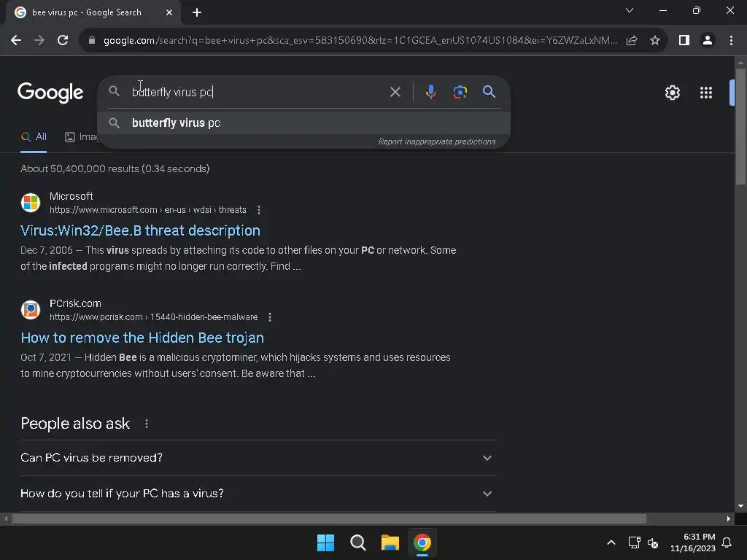This screenshot has width=747, height=560.
Task: Open Windows Start menu
Action: 326,542
